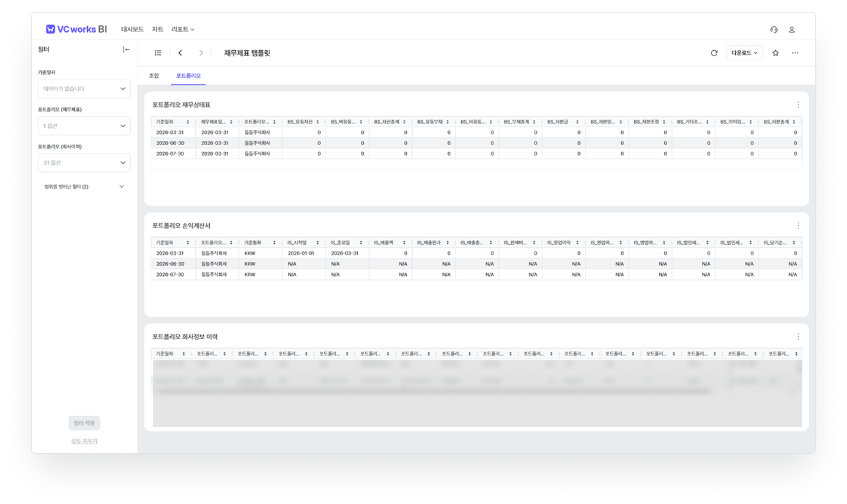Open the 포트폴리오 (재무제표) filter dropdown
847x504 pixels.
84,126
